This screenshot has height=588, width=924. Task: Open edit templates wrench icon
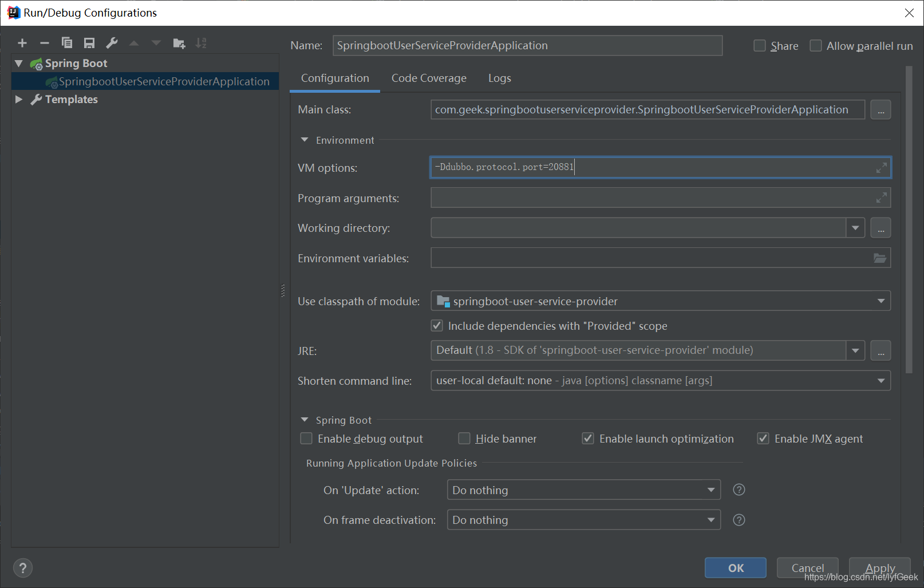112,43
